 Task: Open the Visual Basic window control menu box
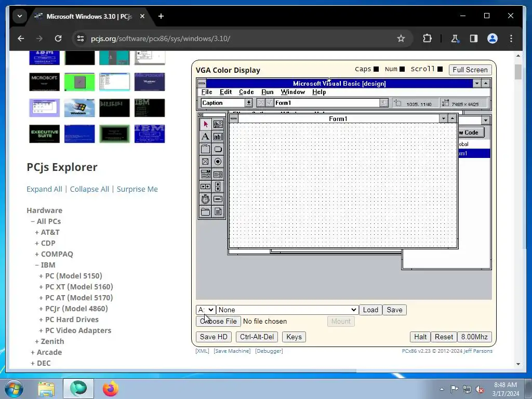coord(202,84)
